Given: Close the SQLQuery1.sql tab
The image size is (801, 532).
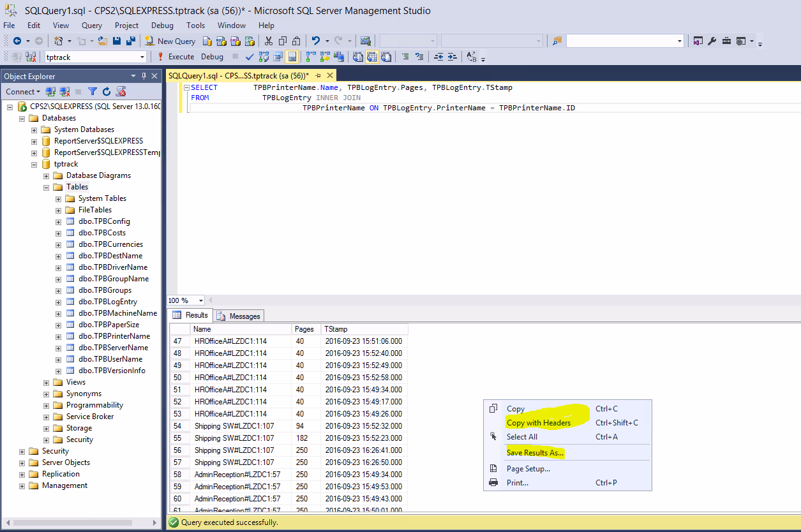Looking at the screenshot, I should pos(330,75).
